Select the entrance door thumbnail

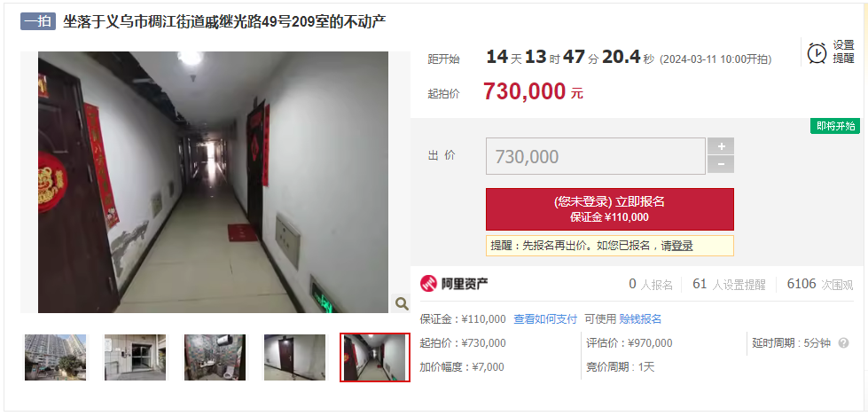[x=135, y=357]
